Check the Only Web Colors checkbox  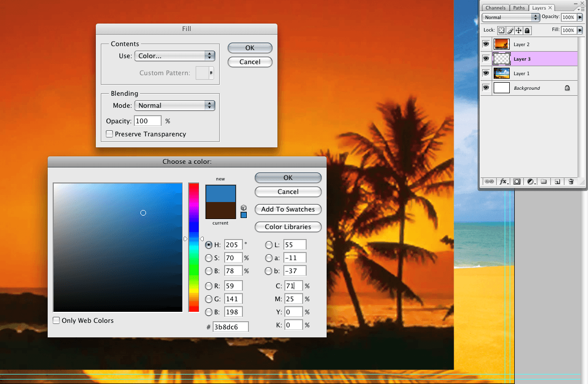57,320
